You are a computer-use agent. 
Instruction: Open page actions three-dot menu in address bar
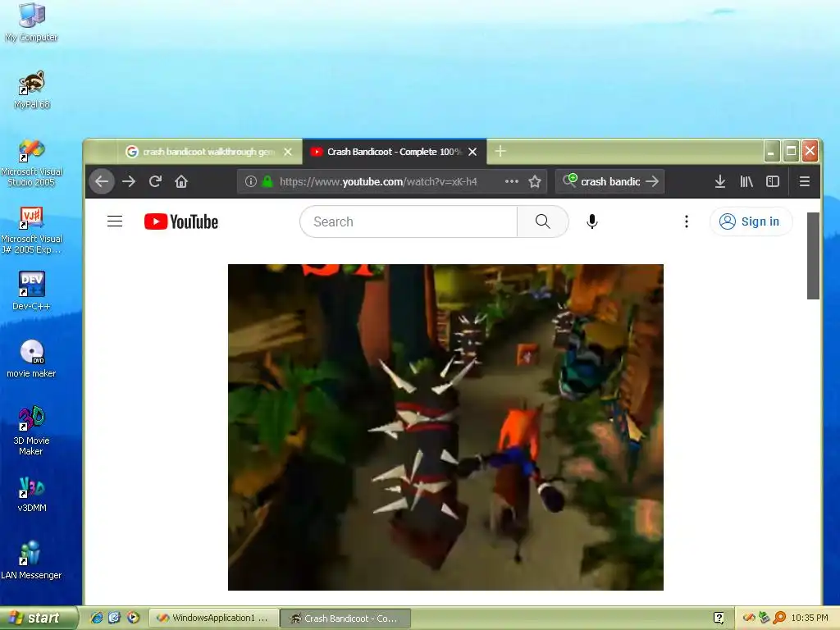pyautogui.click(x=512, y=181)
